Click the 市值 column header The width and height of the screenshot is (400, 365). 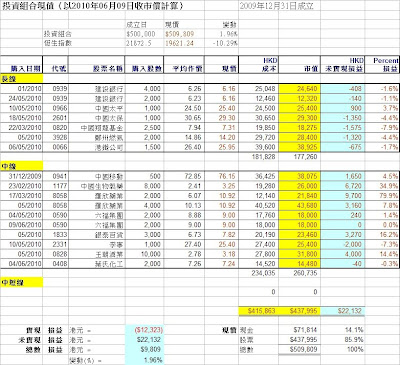(x=311, y=69)
